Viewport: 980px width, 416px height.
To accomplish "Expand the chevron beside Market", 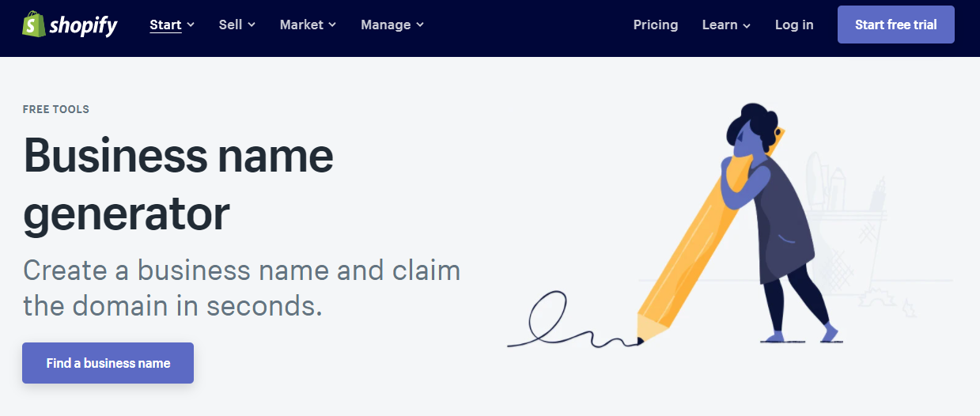I will pos(332,25).
